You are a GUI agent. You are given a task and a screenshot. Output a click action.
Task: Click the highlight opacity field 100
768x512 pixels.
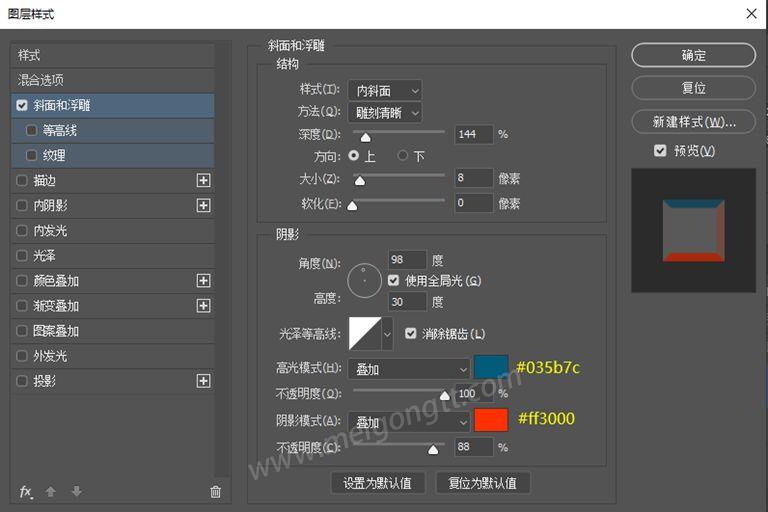pos(474,393)
